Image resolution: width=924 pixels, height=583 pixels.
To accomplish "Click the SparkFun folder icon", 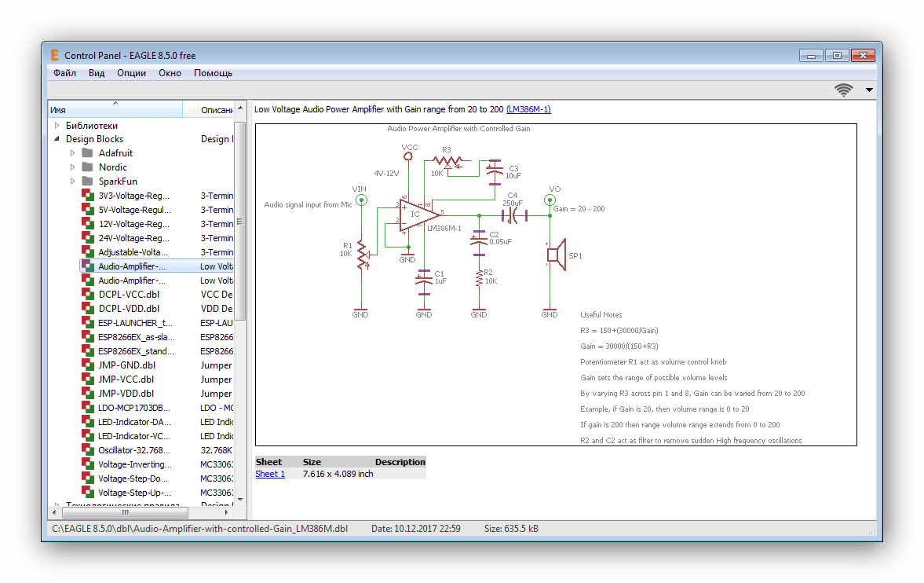I will point(87,181).
